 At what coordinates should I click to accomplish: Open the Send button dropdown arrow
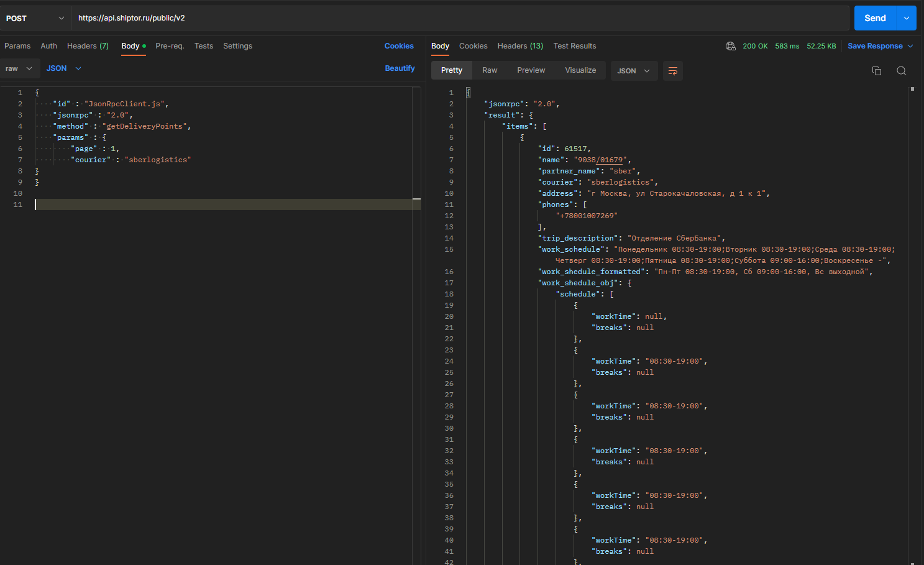pos(907,18)
